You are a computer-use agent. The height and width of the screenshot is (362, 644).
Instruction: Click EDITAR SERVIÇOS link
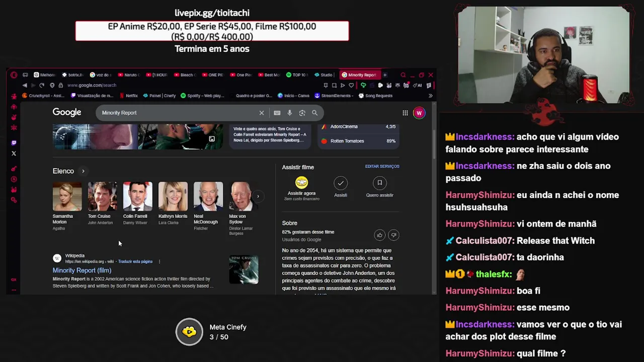point(382,166)
